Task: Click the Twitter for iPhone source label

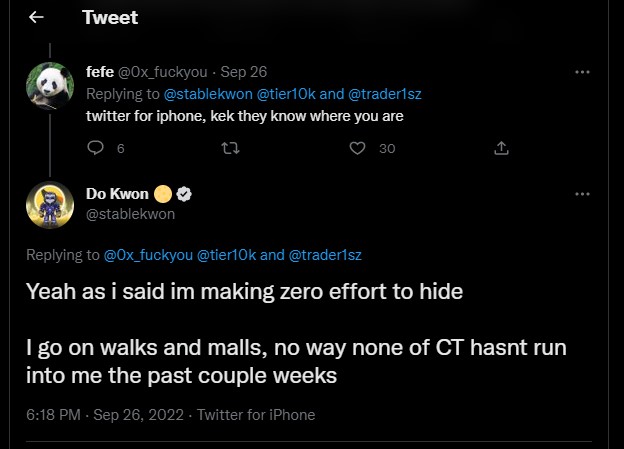Action: [x=256, y=415]
